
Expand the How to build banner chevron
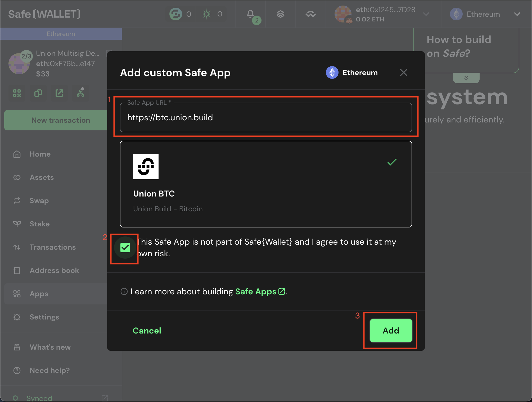point(466,78)
